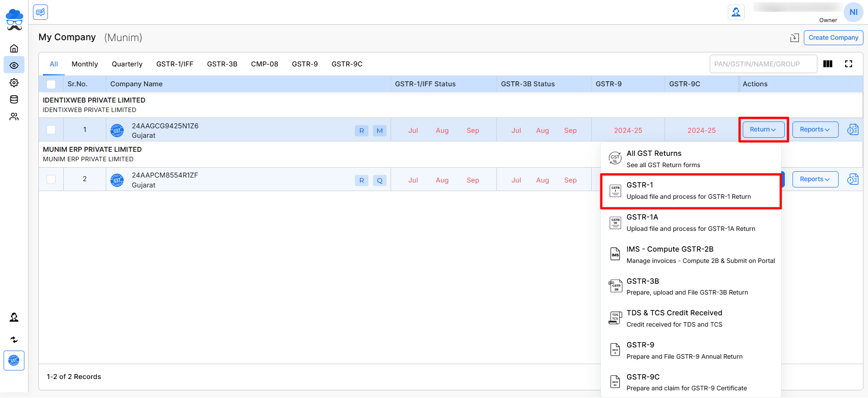This screenshot has width=868, height=398.
Task: Open the Munim logo home
Action: 14,19
